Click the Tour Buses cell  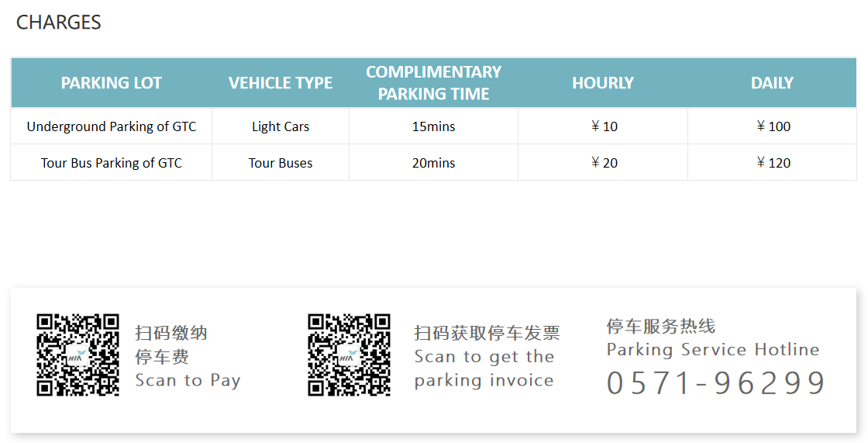click(x=281, y=163)
